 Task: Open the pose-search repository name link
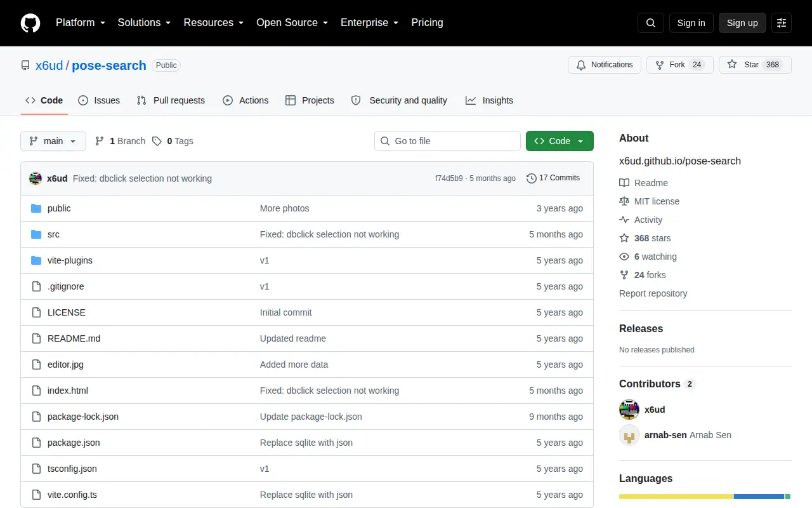pyautogui.click(x=109, y=65)
